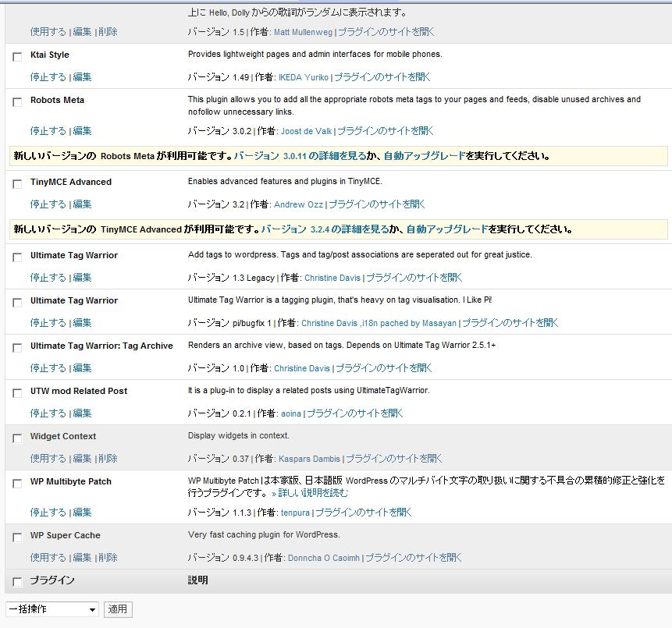Click 編集 for Ultimate Tag Warrior pi/bugfix

(82, 323)
